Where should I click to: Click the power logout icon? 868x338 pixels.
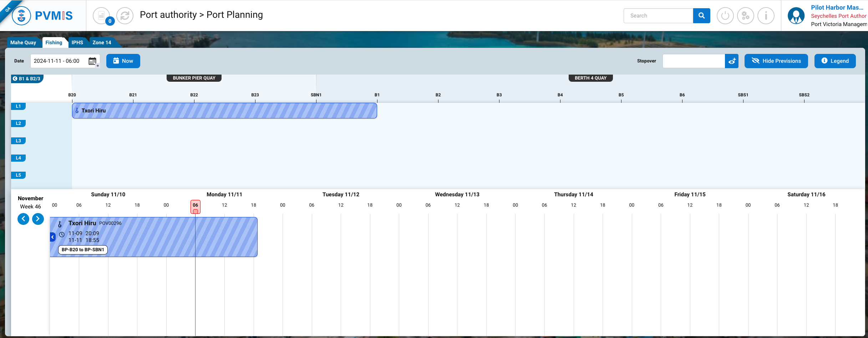click(725, 16)
